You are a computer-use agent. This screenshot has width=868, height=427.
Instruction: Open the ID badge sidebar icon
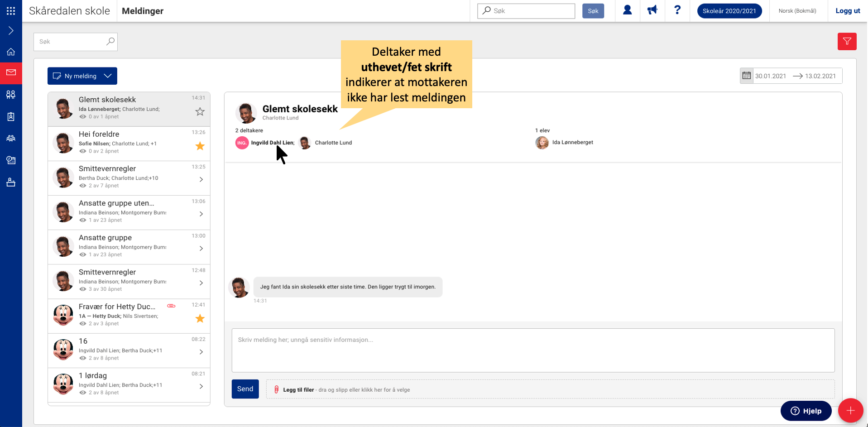pyautogui.click(x=11, y=116)
